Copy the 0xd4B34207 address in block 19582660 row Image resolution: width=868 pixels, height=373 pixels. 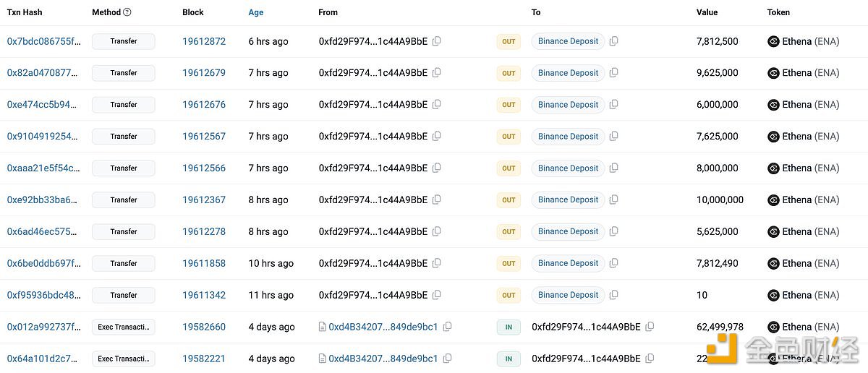tap(447, 327)
